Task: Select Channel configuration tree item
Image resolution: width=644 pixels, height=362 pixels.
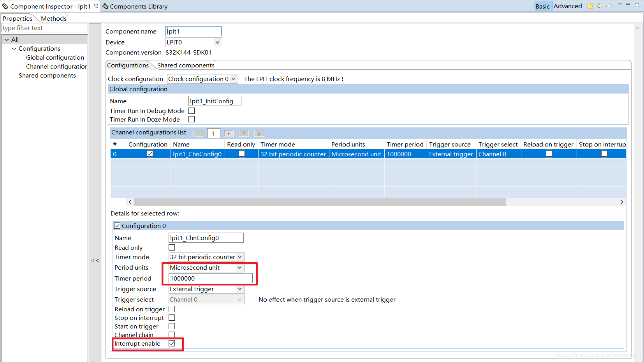Action: [56, 67]
